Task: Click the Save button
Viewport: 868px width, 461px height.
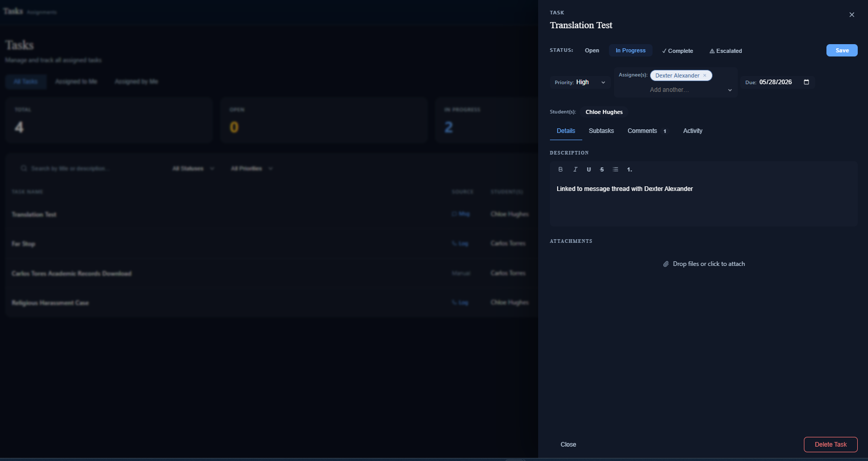Action: pos(842,50)
